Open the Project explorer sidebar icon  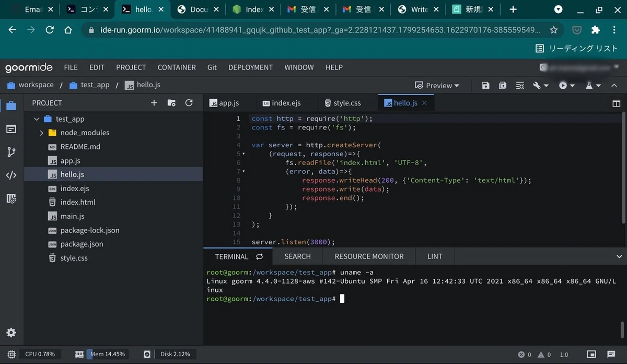click(x=11, y=105)
